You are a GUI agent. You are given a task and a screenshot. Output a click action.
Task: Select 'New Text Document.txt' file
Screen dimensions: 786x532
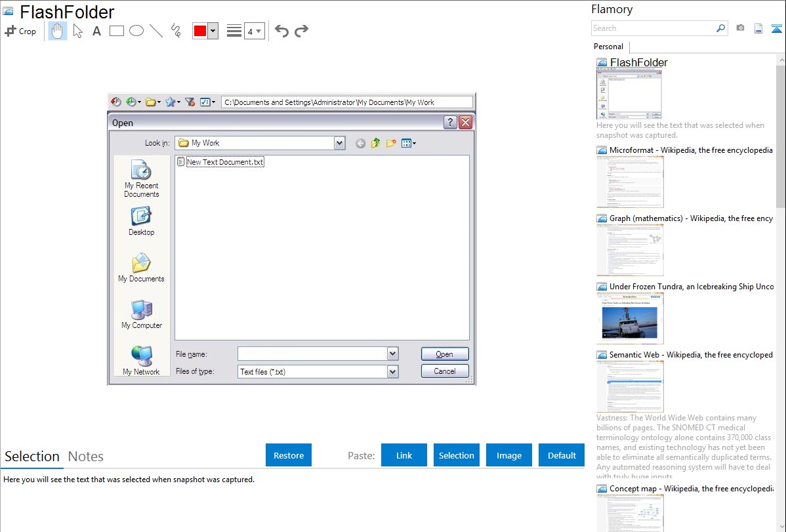click(x=221, y=162)
